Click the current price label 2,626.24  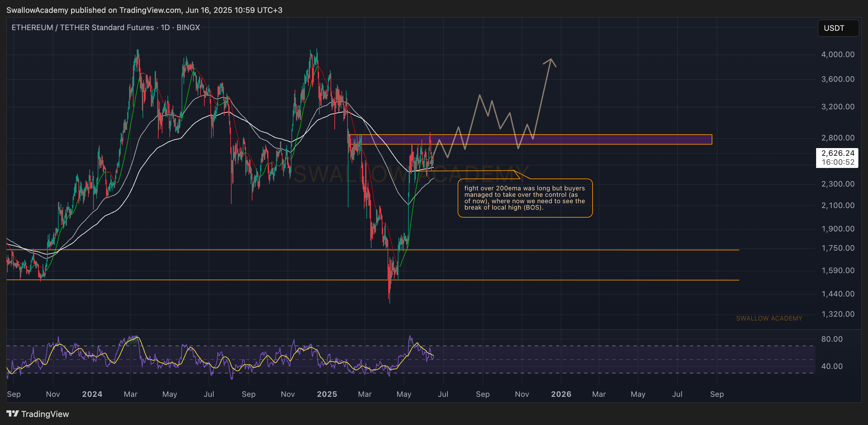click(x=838, y=153)
